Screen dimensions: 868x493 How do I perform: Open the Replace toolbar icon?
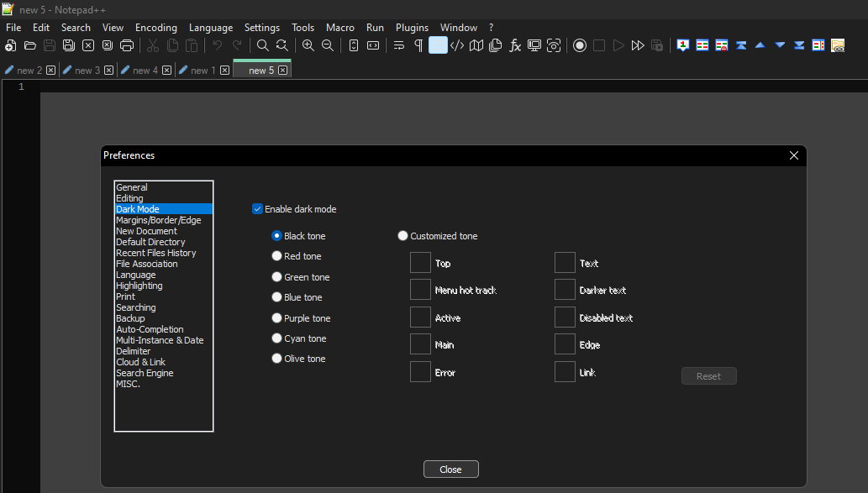[282, 45]
